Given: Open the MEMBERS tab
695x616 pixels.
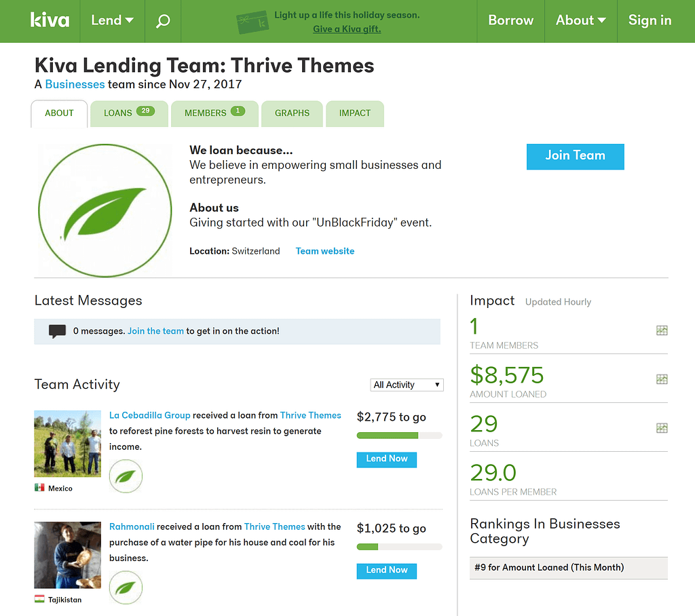Looking at the screenshot, I should [x=214, y=113].
